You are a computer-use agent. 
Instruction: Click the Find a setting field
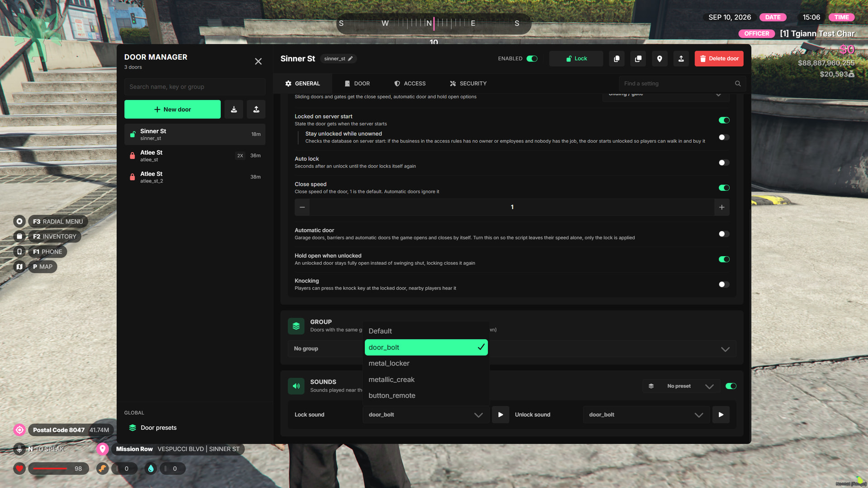(683, 84)
